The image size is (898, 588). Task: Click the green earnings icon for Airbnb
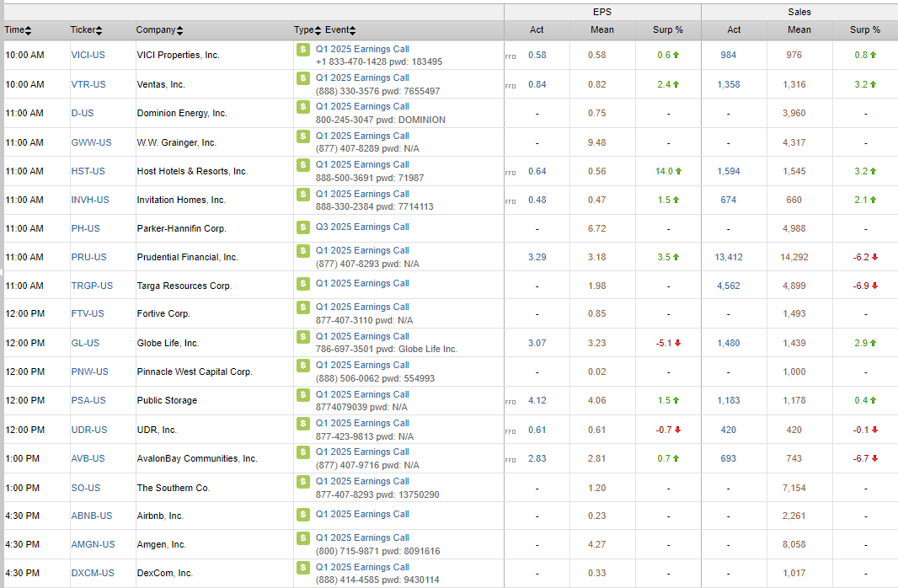tap(303, 514)
